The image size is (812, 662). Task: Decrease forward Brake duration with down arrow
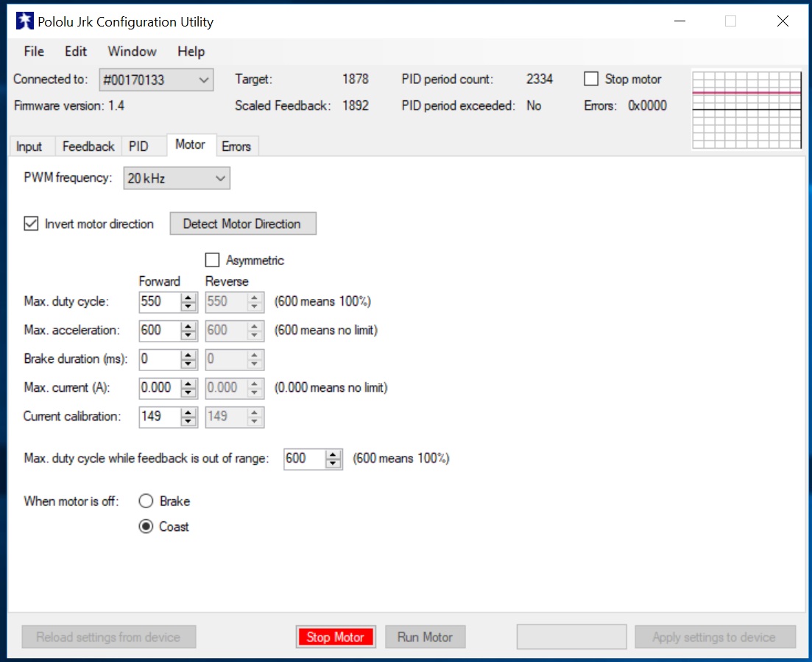point(188,364)
